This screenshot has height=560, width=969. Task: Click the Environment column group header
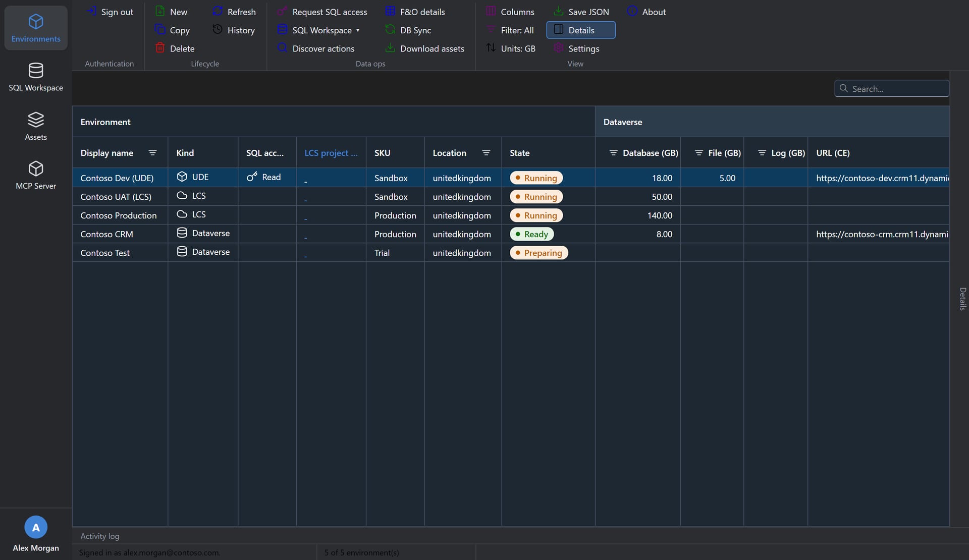point(334,122)
